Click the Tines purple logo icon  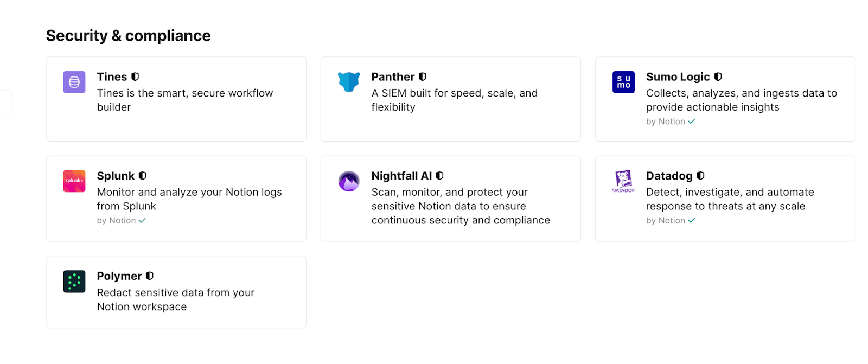pyautogui.click(x=74, y=82)
